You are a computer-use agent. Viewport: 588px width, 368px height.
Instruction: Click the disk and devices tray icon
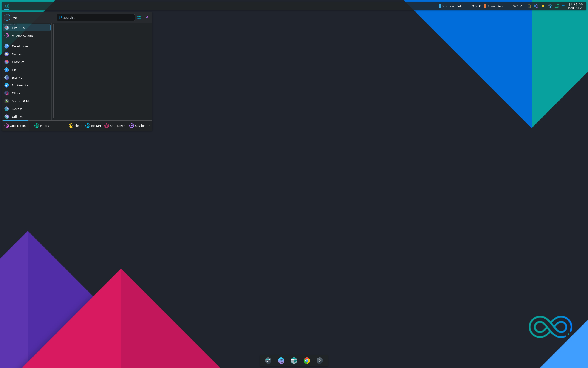coord(550,6)
